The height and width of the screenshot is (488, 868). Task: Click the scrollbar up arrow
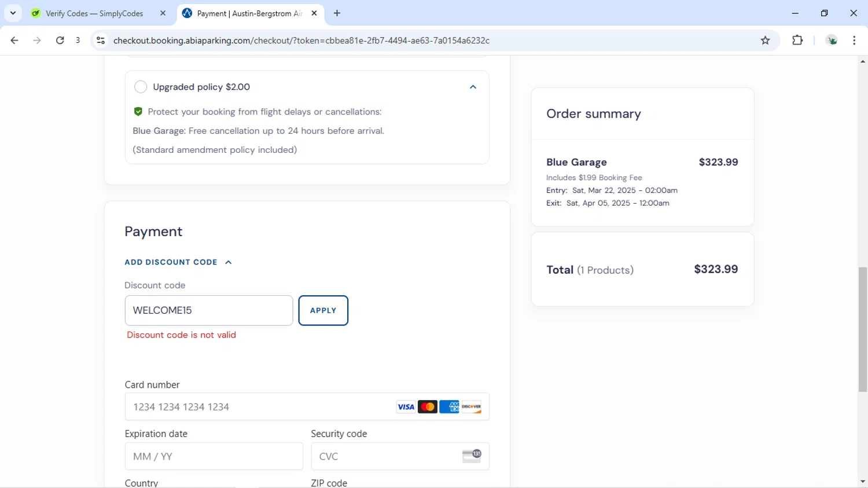(863, 61)
